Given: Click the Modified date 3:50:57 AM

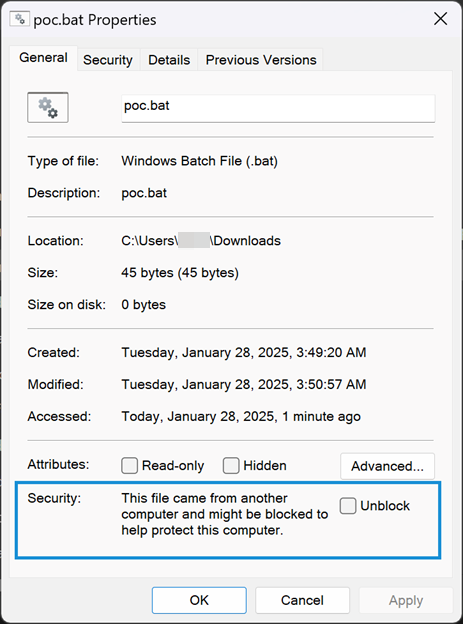Looking at the screenshot, I should tap(244, 384).
